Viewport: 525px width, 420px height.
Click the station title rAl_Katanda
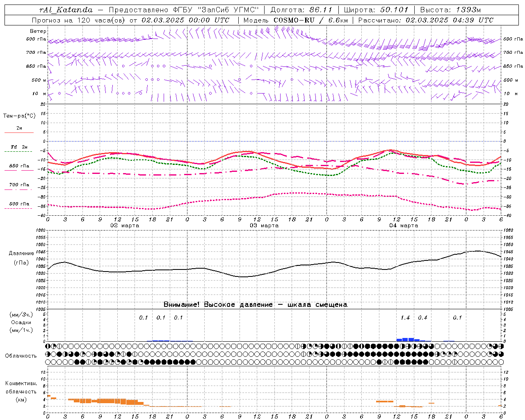(66, 10)
